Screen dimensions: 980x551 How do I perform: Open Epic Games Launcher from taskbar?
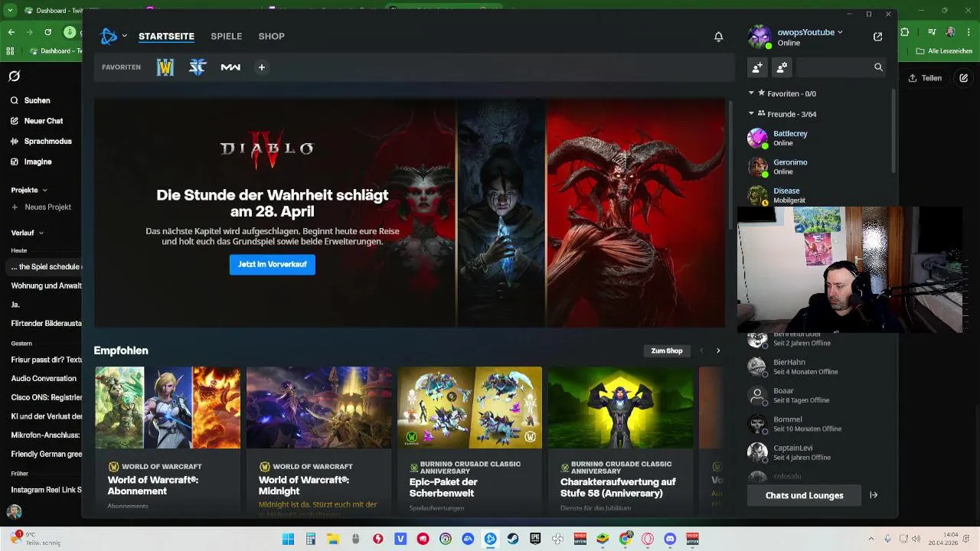(535, 539)
